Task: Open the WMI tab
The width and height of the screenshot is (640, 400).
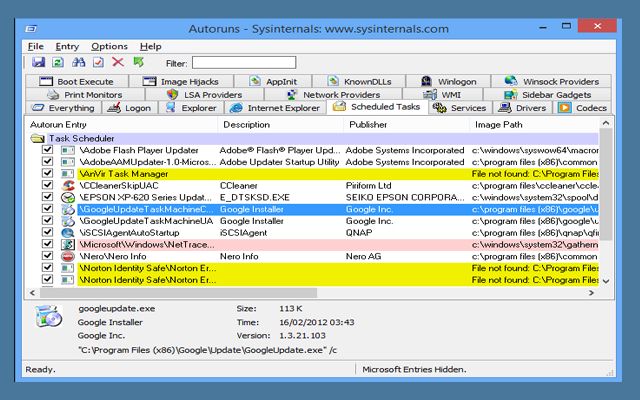Action: click(x=442, y=95)
